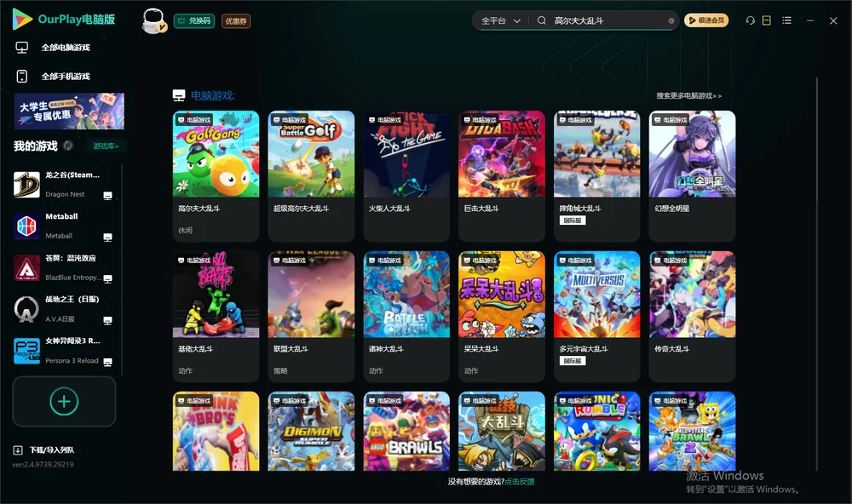Click the 兑换码 redeem code button

click(194, 20)
